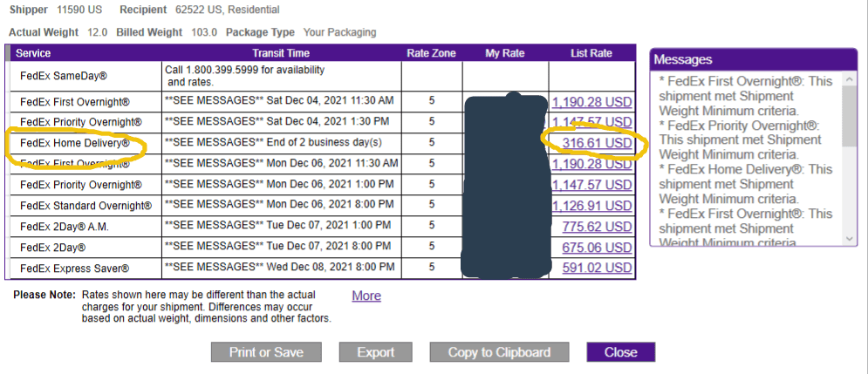The width and height of the screenshot is (868, 374).
Task: Click the Call 1.800.399.5999 availability text
Action: point(244,77)
